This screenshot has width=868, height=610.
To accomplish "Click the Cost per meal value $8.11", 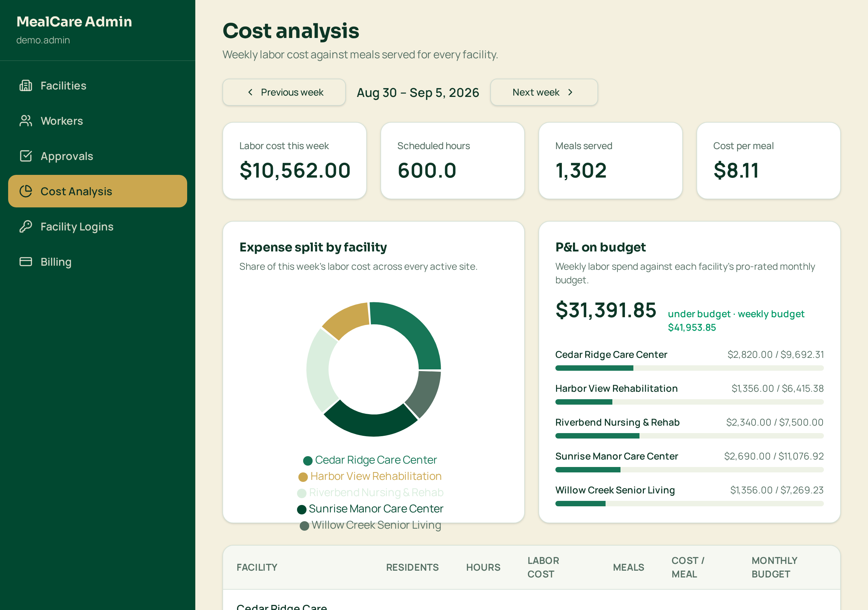I will tap(736, 170).
